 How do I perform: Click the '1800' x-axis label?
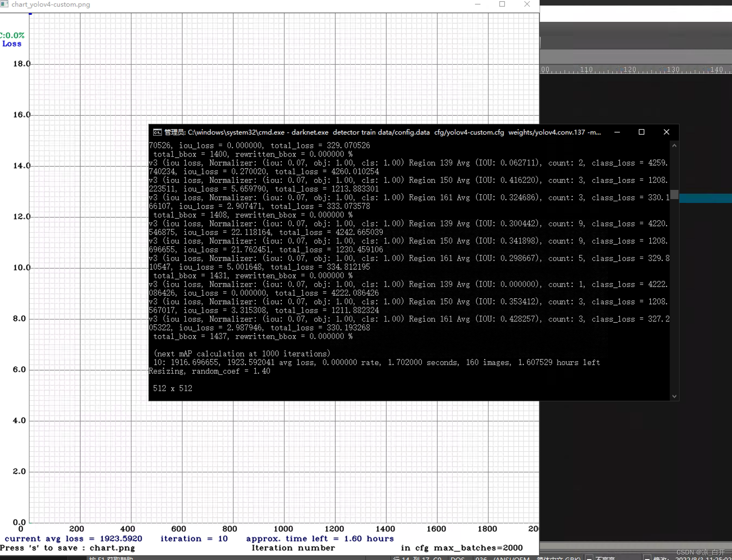pos(487,529)
